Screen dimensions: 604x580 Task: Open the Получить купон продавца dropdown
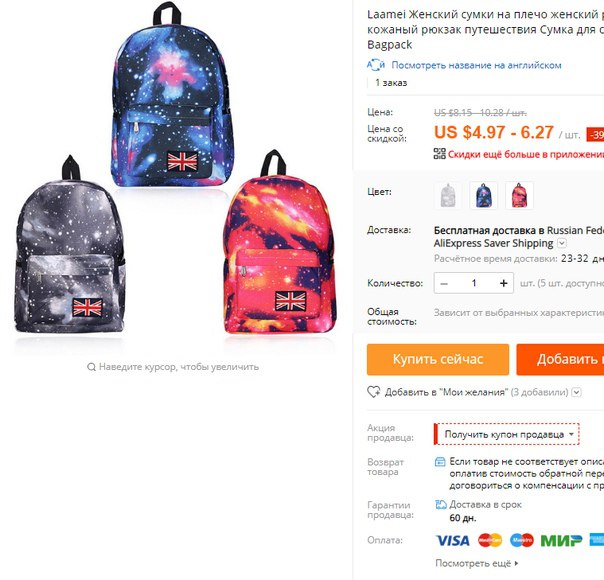(507, 434)
